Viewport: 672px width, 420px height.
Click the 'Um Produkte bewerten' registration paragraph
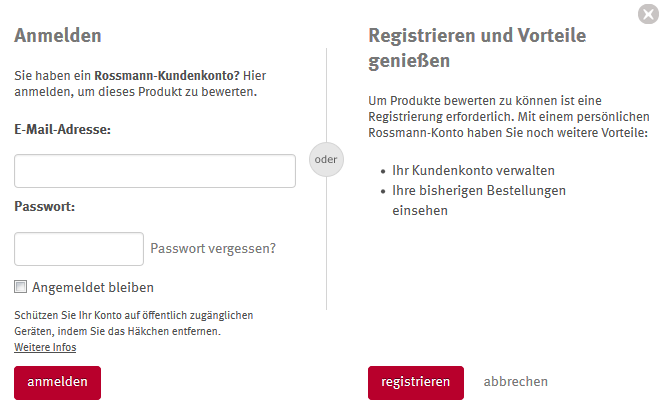coord(507,116)
